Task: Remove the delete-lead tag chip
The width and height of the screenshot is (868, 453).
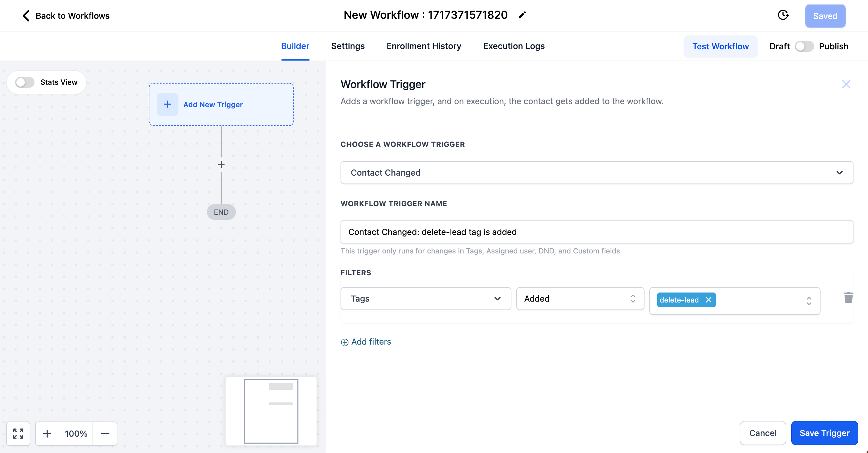Action: [x=709, y=300]
